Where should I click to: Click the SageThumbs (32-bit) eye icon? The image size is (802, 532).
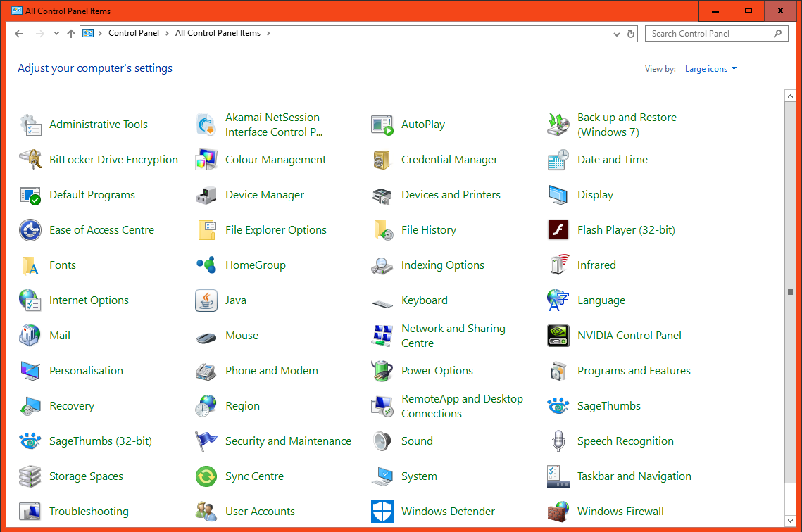[30, 441]
